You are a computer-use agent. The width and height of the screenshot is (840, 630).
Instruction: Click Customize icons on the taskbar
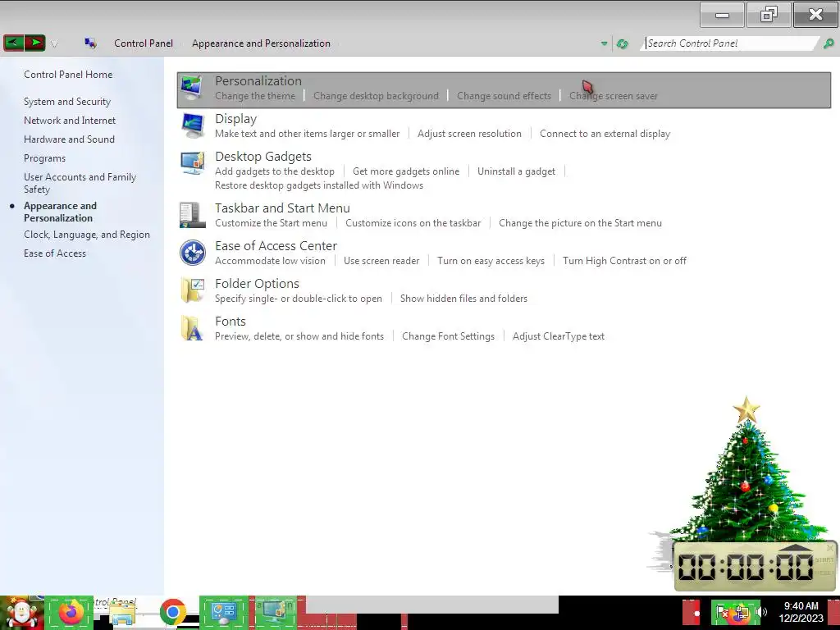coord(413,223)
